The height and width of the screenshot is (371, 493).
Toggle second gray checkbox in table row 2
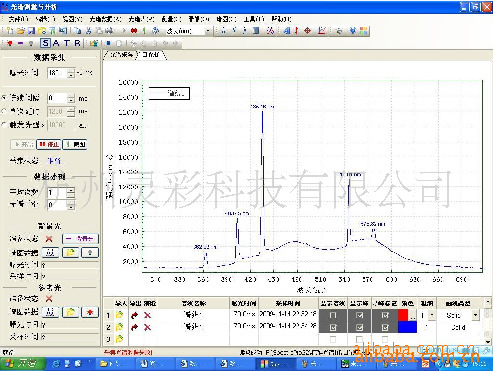359,327
